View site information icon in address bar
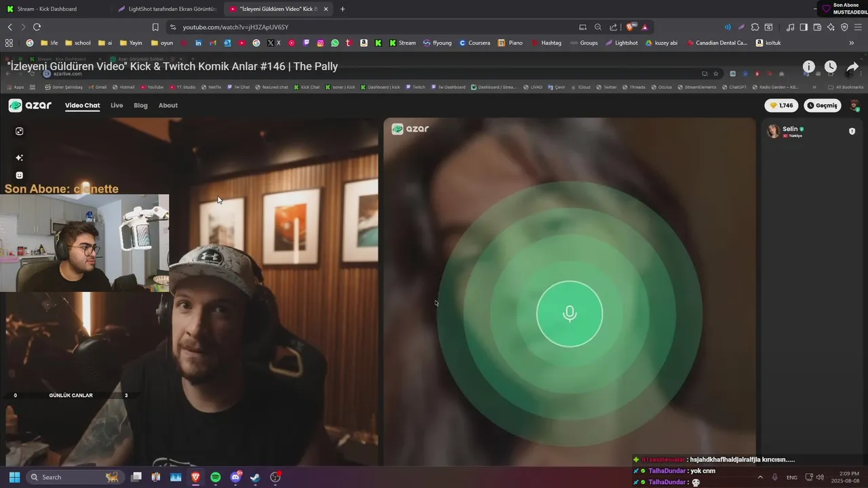Screen dimensions: 868x488 pyautogui.click(x=173, y=27)
